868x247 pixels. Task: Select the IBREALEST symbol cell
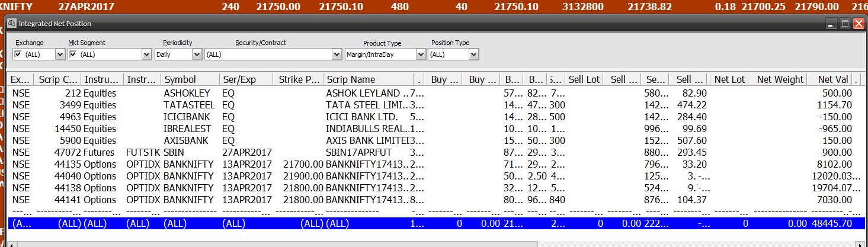coord(187,129)
